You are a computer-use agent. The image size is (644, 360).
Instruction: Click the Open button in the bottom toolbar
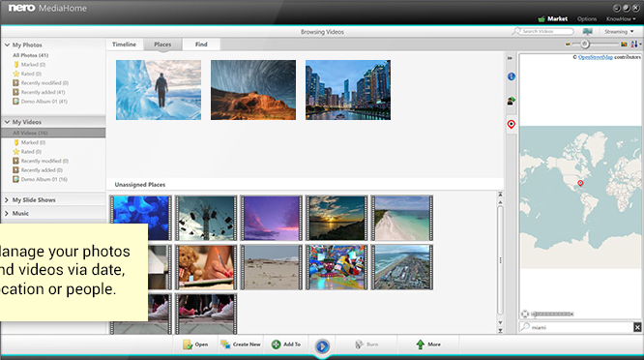pyautogui.click(x=195, y=345)
